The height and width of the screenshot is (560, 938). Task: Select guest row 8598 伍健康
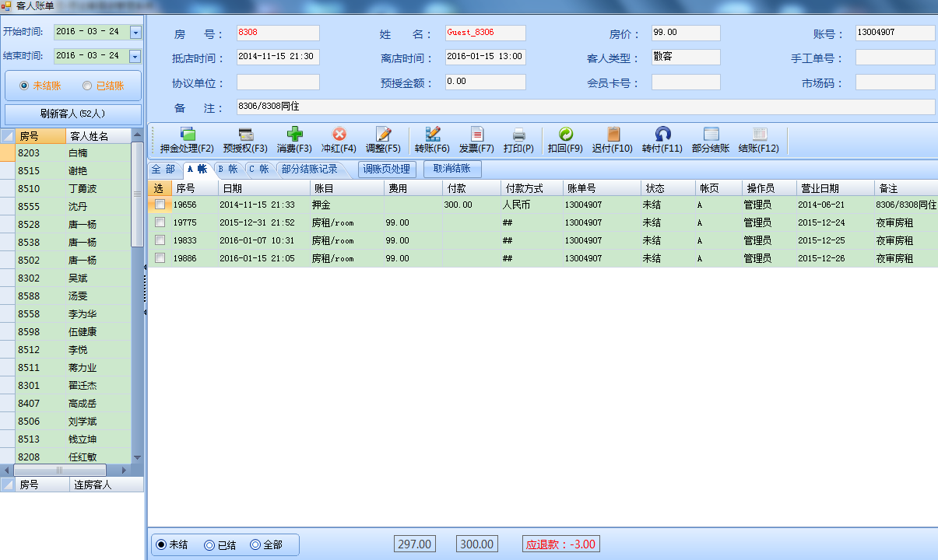(x=73, y=331)
